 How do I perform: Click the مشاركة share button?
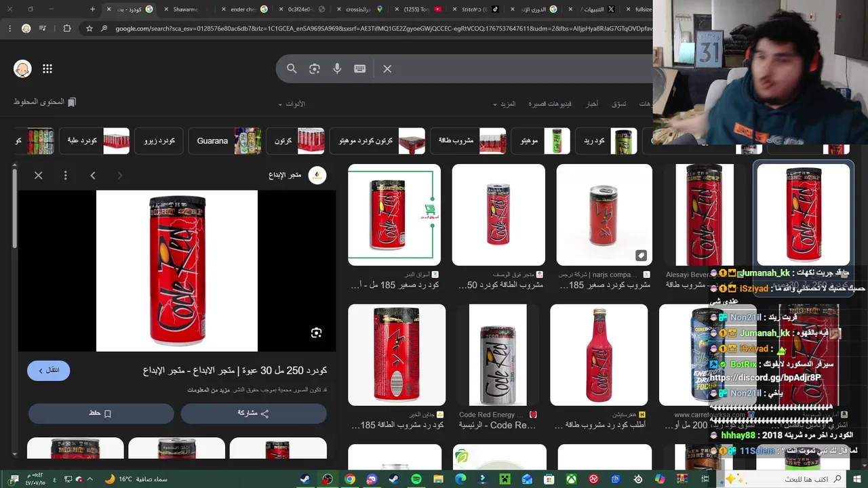[x=254, y=413]
